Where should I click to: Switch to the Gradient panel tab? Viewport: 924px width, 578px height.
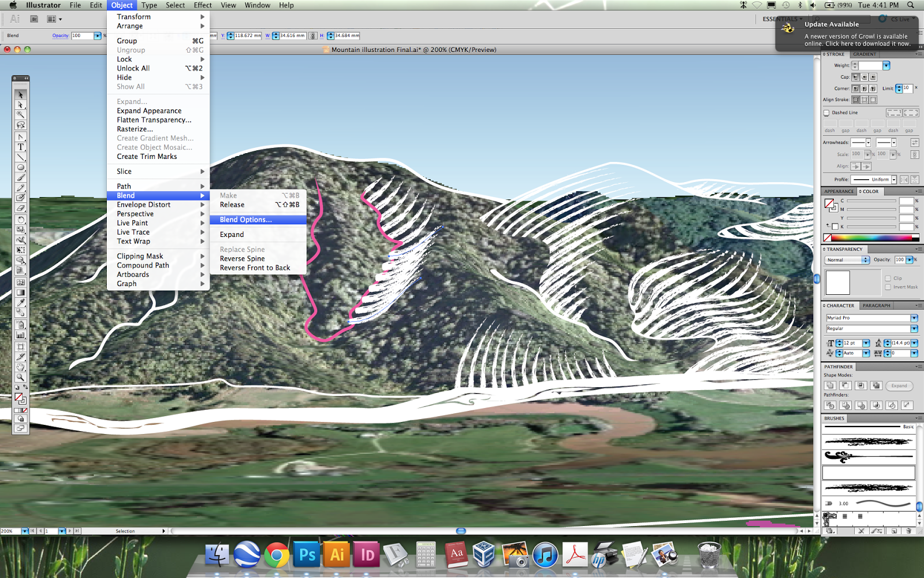[865, 54]
